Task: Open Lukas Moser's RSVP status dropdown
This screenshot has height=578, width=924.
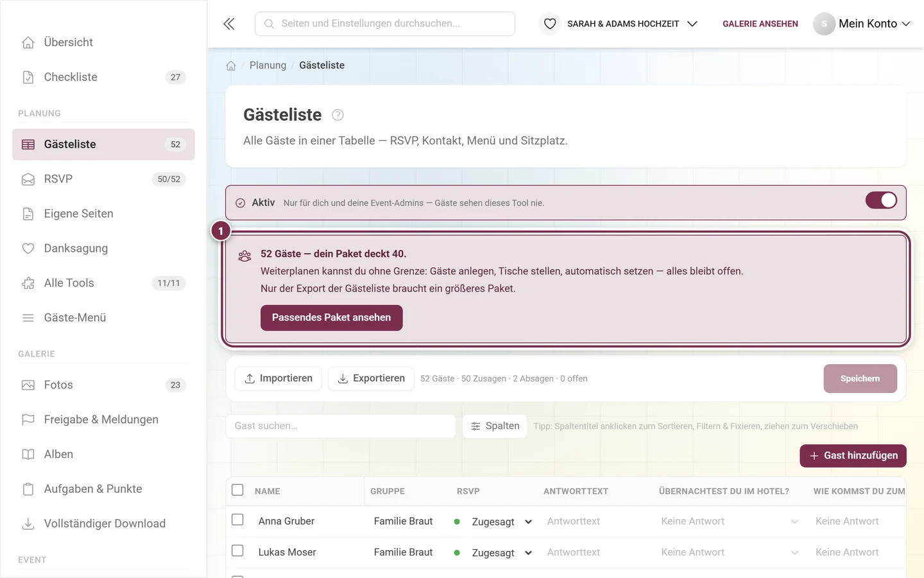Action: tap(502, 552)
